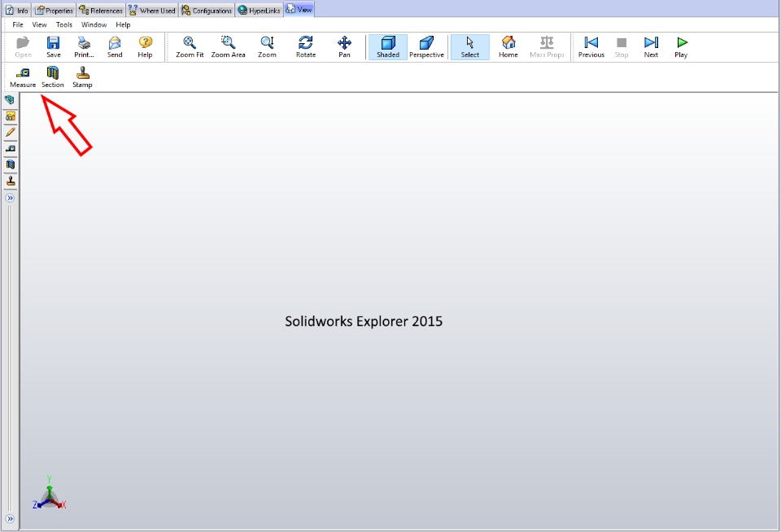Switch to the References tab
This screenshot has width=781, height=532.
[101, 10]
